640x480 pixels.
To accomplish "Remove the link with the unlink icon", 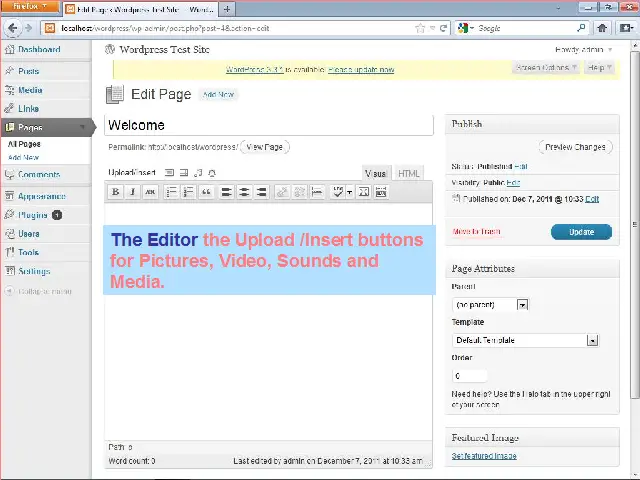I will click(x=299, y=192).
